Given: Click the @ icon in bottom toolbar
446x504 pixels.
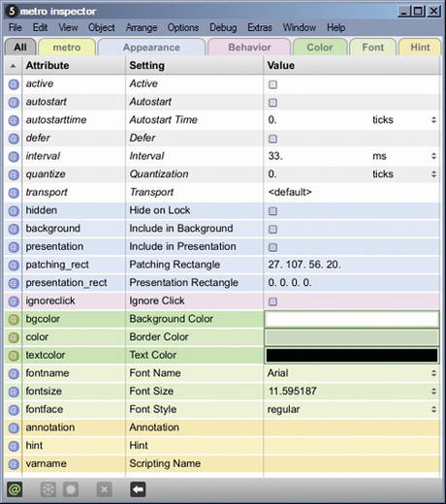Looking at the screenshot, I should coord(15,489).
